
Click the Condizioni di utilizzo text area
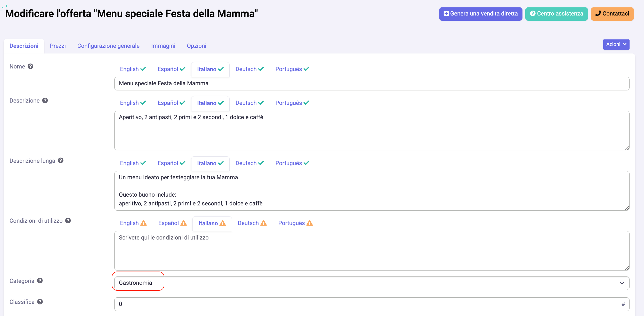[x=372, y=251]
